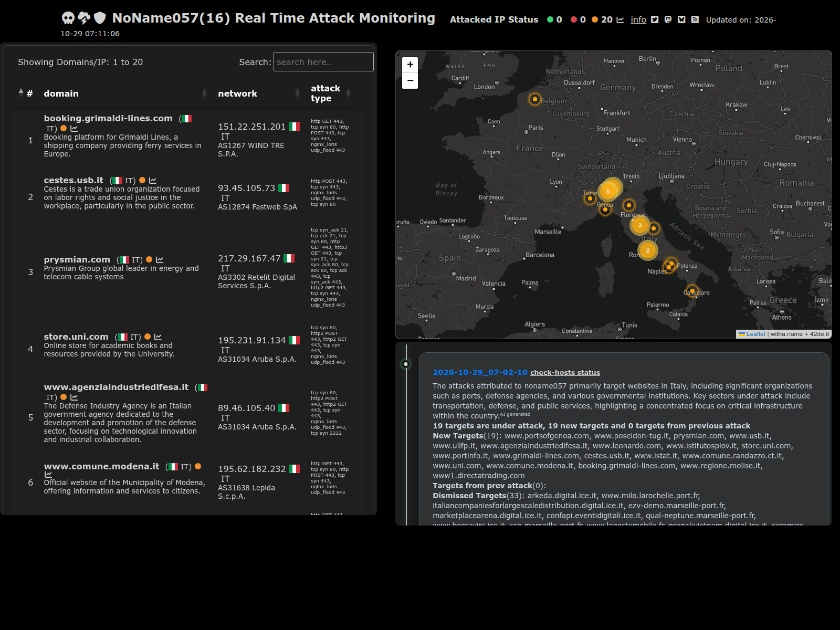This screenshot has width=840, height=630.
Task: Zoom in on the attack map
Action: pos(410,65)
